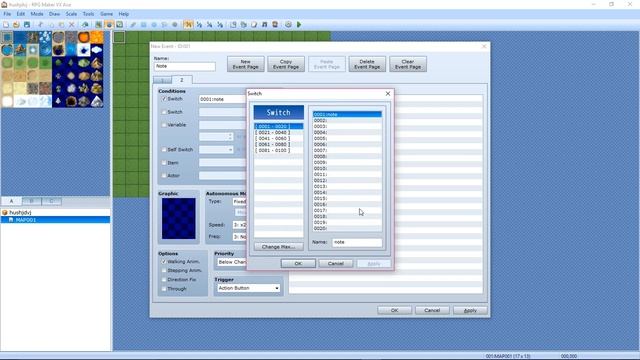
Task: Select the Rectangle drawing tool
Action: pos(144,25)
